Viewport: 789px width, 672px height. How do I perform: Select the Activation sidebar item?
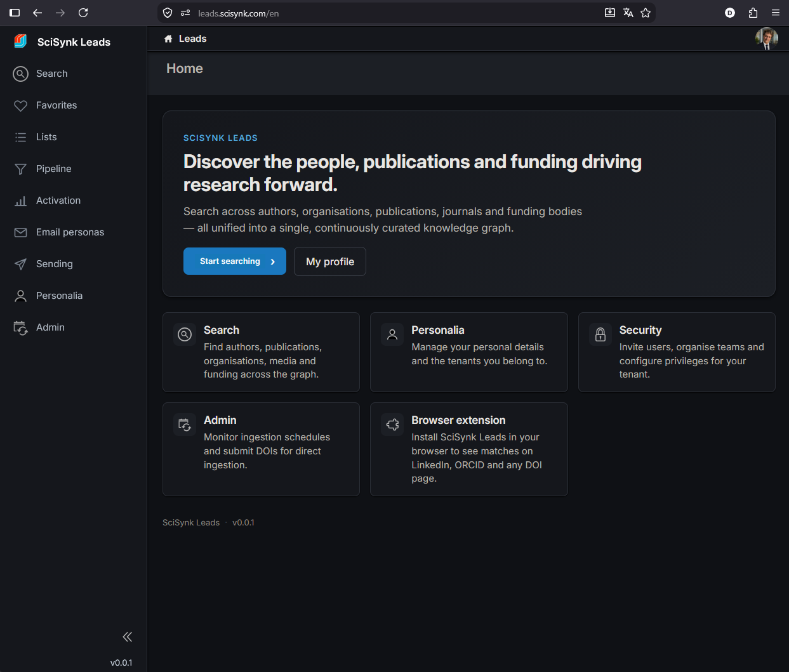[73, 201]
